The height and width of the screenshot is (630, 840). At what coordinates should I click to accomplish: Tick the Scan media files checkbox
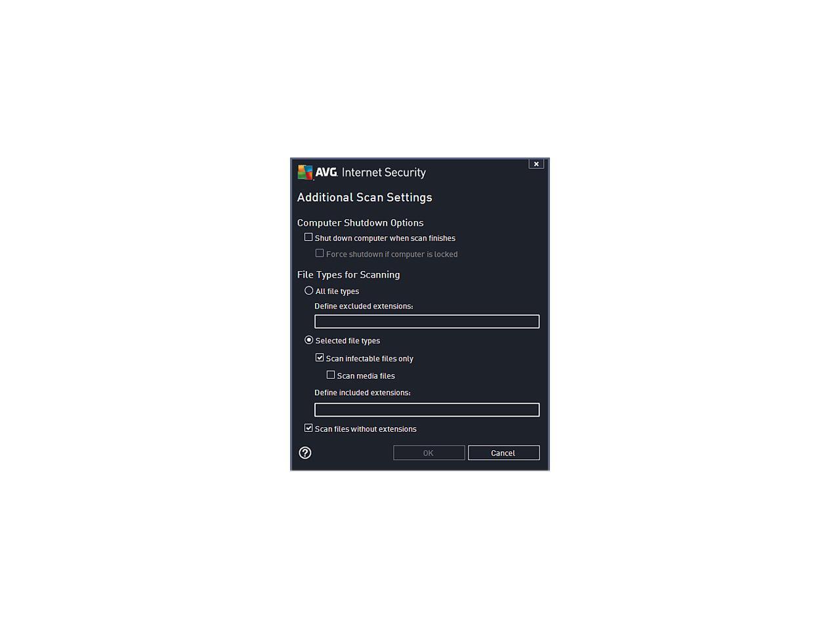click(331, 375)
